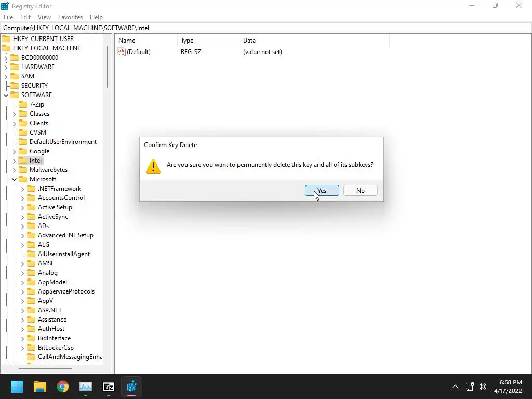Click the CVSM key folder icon
532x399 pixels.
pyautogui.click(x=23, y=132)
